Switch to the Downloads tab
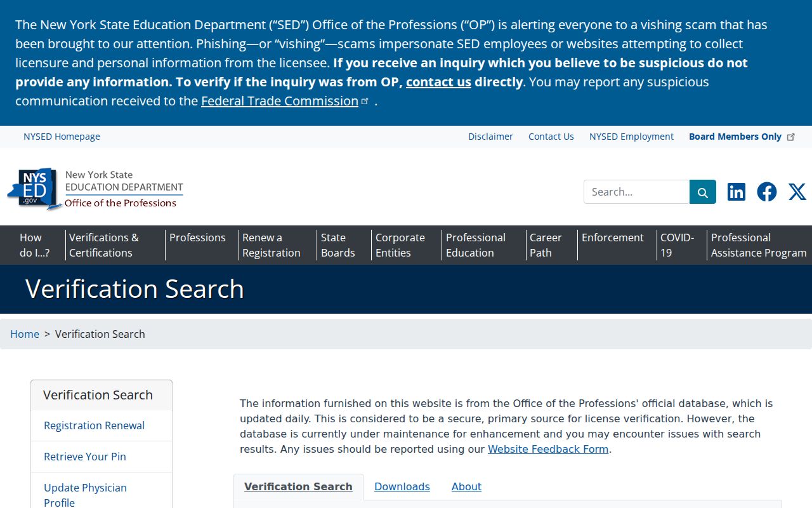 coord(402,486)
